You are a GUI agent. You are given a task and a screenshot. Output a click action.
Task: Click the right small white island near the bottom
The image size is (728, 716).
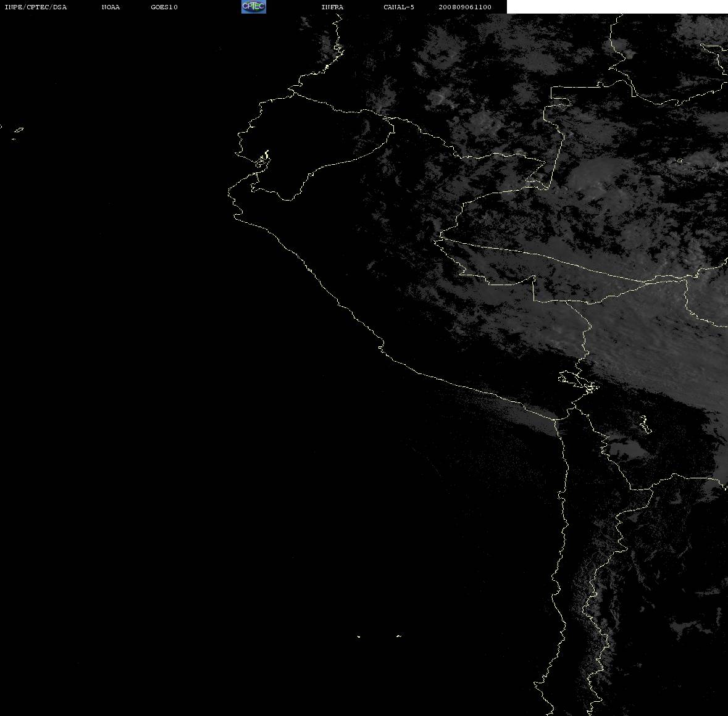(x=399, y=636)
